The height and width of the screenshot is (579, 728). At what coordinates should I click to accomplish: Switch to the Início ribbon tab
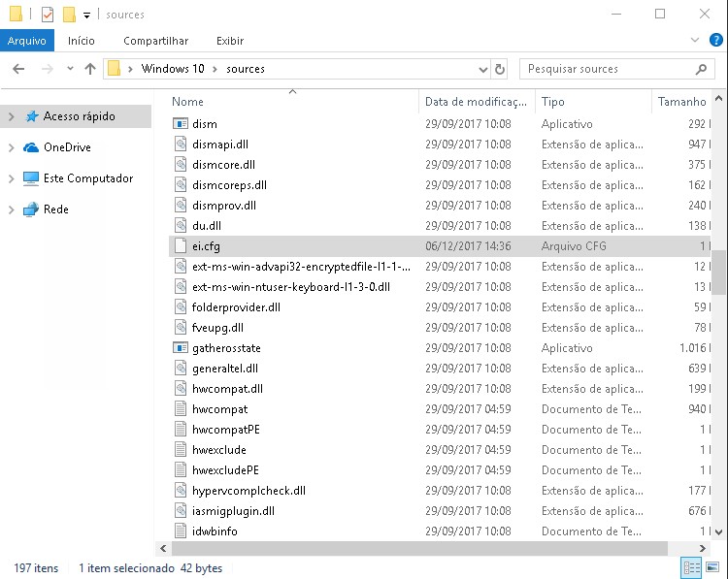tap(82, 41)
